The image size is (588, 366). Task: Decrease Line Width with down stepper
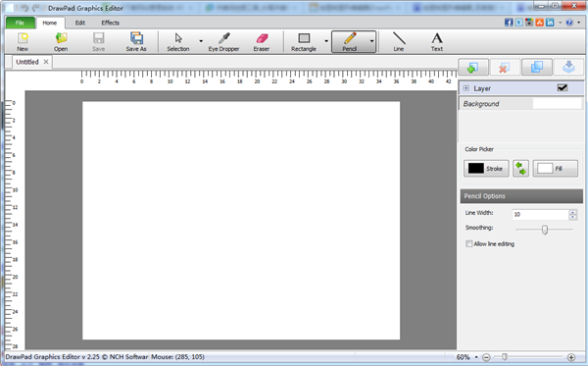coord(572,217)
